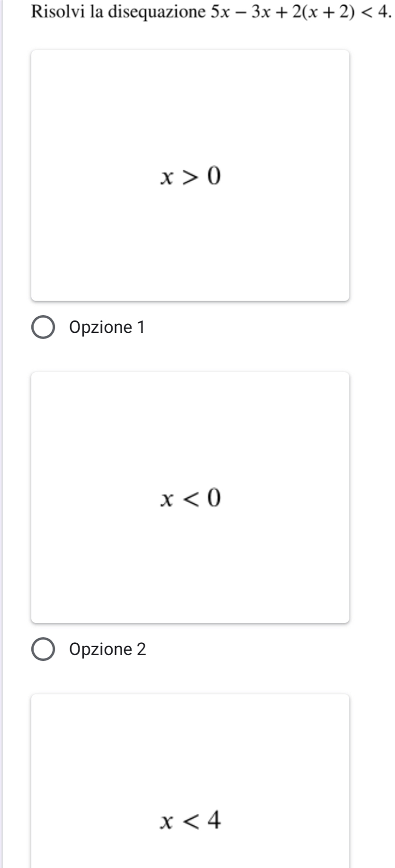395x868 pixels.
Task: Click the digit 4 in the third answer card
Action: tap(214, 820)
